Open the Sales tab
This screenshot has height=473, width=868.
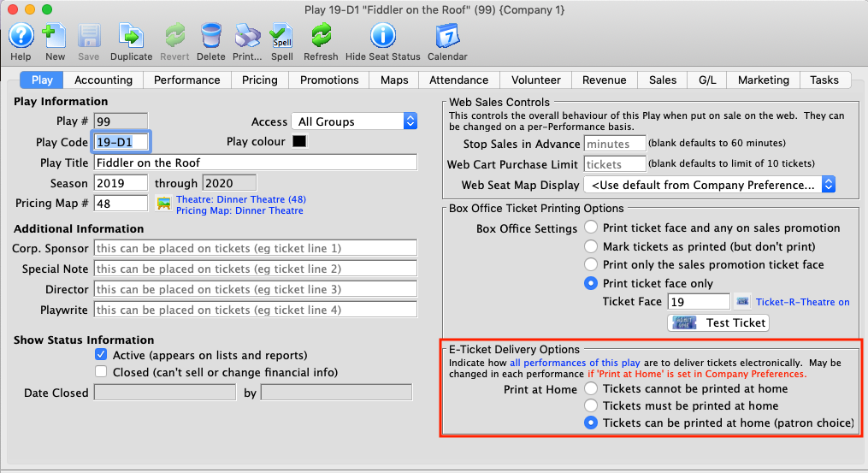(x=663, y=80)
